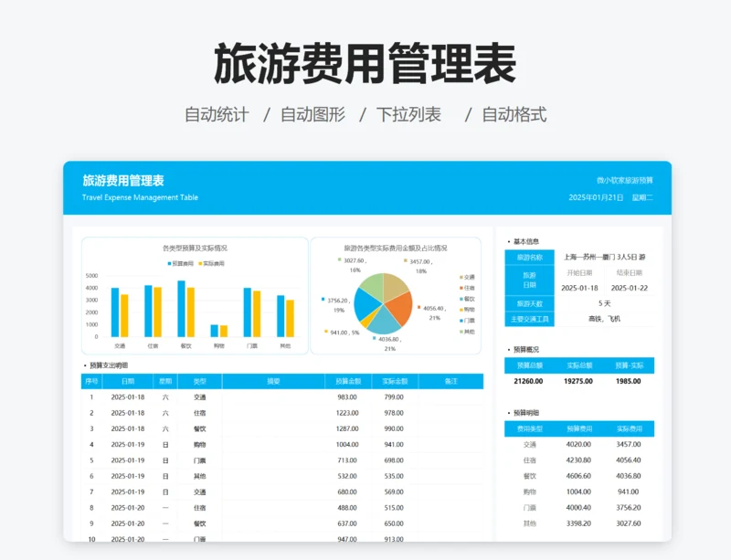
Task: Click the 费用类型 header cell
Action: point(530,429)
